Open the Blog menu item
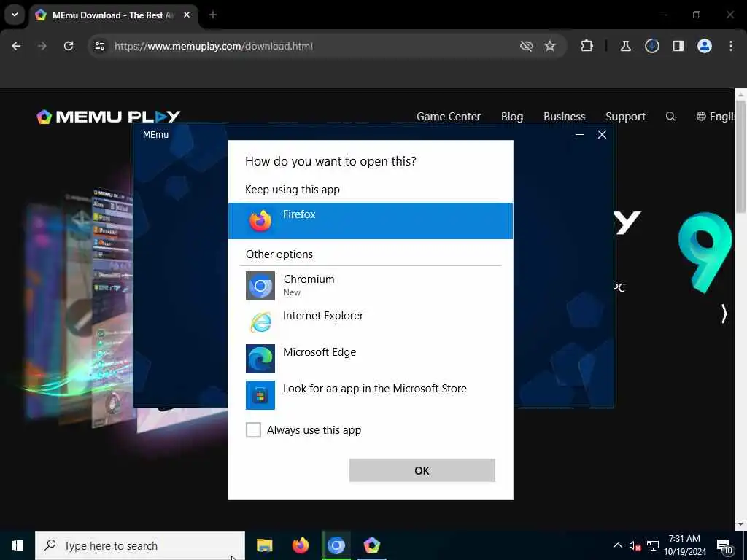The image size is (747, 560). tap(512, 117)
